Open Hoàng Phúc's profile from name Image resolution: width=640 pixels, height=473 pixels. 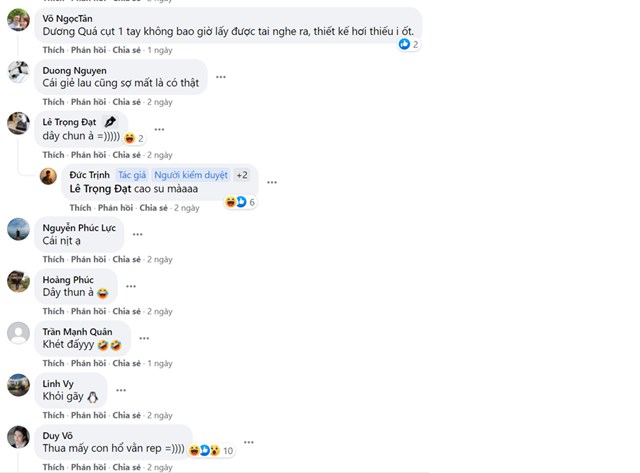click(68, 280)
